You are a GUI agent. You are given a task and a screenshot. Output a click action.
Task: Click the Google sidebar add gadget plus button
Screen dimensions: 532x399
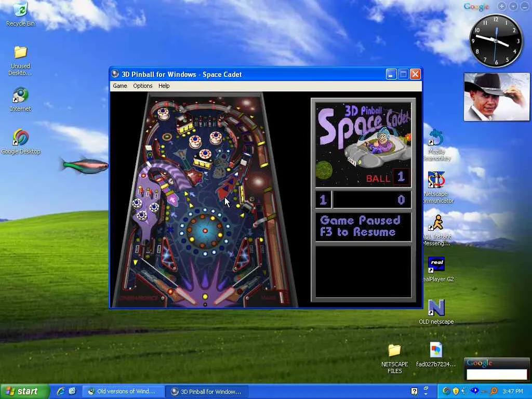tap(502, 6)
